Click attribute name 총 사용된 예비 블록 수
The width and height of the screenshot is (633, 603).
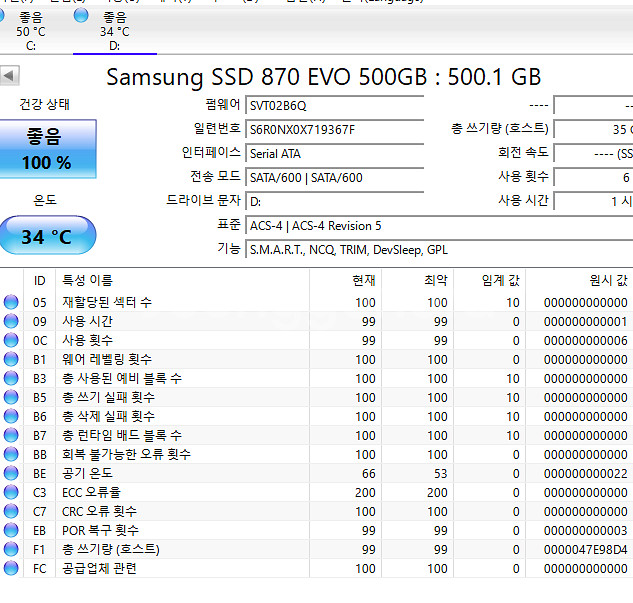tap(122, 378)
